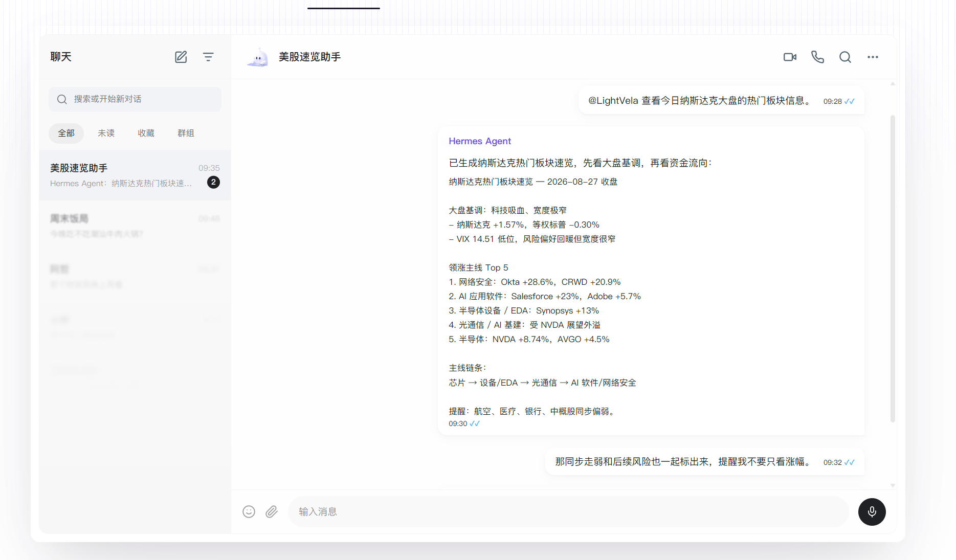Attach a file with the paperclip icon
The height and width of the screenshot is (560, 956).
pos(272,511)
